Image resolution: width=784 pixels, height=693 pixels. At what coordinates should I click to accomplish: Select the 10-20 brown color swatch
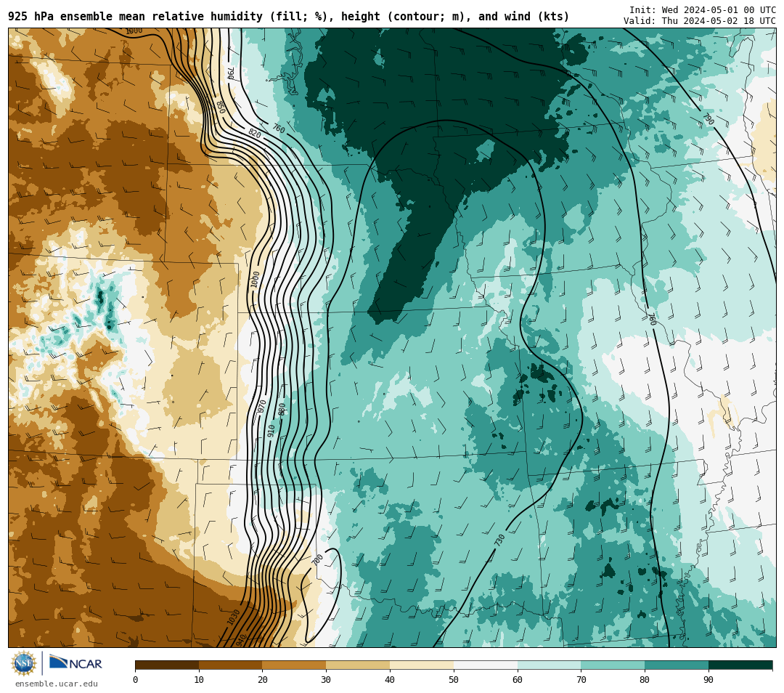tap(231, 665)
